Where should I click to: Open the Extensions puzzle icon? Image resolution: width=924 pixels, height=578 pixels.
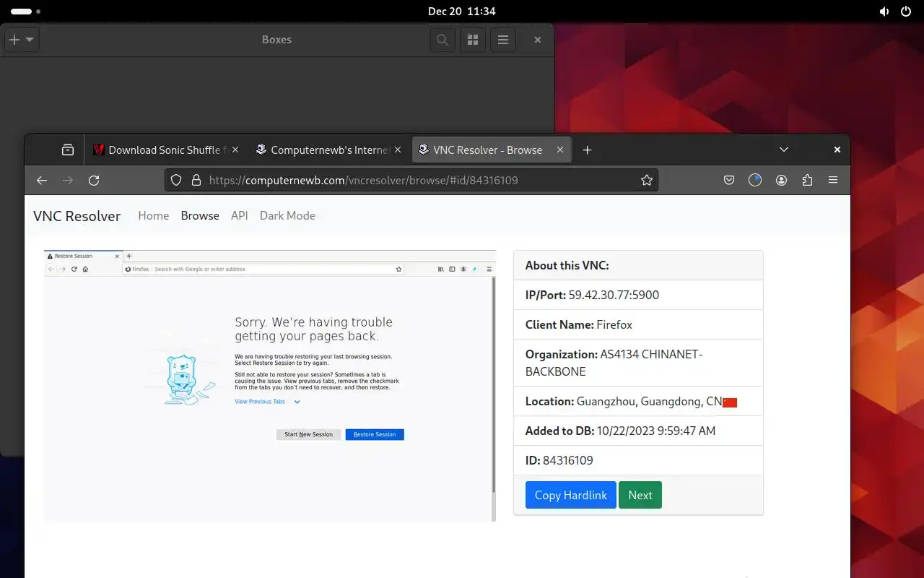pos(807,181)
